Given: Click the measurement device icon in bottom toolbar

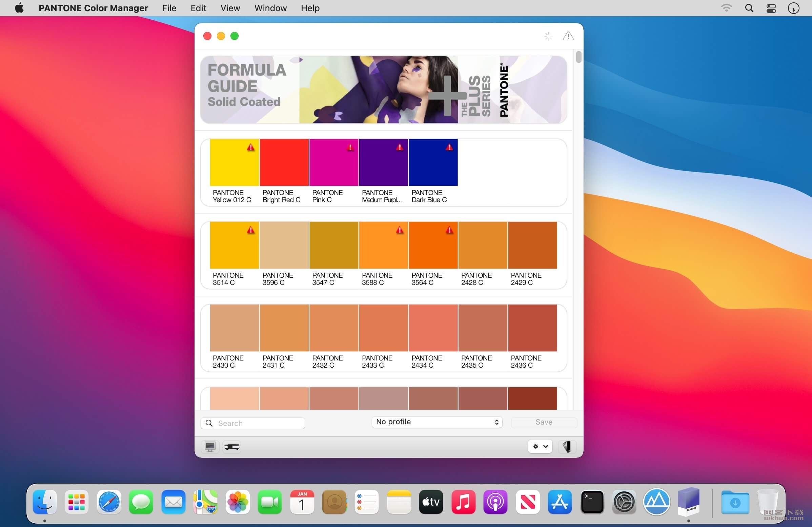Looking at the screenshot, I should [x=232, y=446].
